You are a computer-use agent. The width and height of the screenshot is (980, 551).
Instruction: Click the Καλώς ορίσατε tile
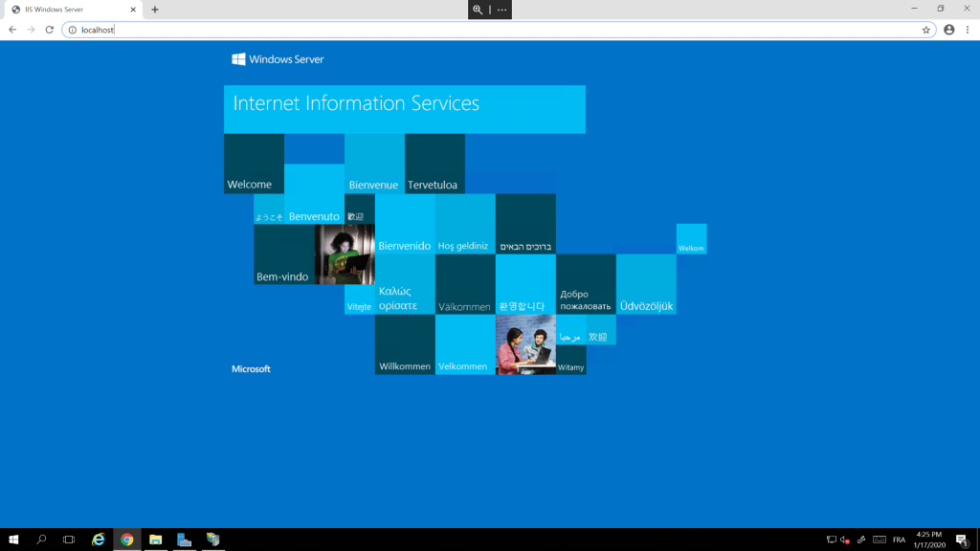(405, 284)
